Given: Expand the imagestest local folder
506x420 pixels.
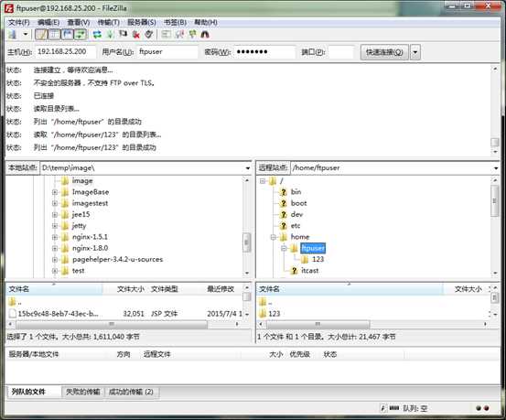Looking at the screenshot, I should click(x=55, y=204).
